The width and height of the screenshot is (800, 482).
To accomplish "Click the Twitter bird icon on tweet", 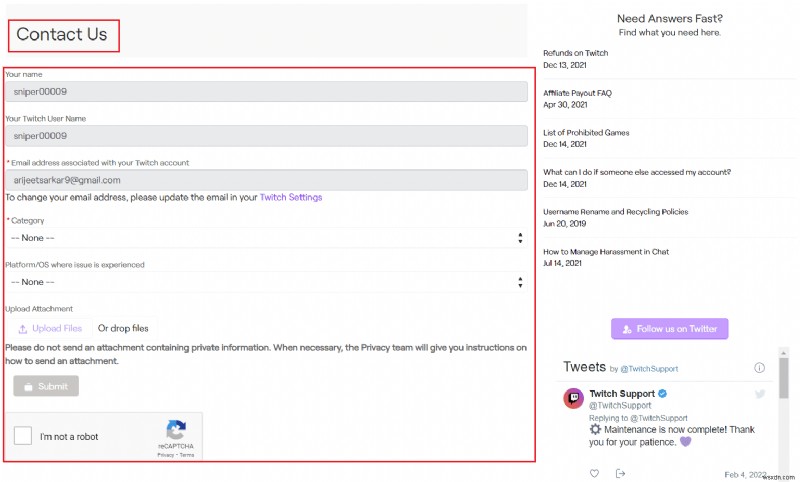I will (760, 394).
